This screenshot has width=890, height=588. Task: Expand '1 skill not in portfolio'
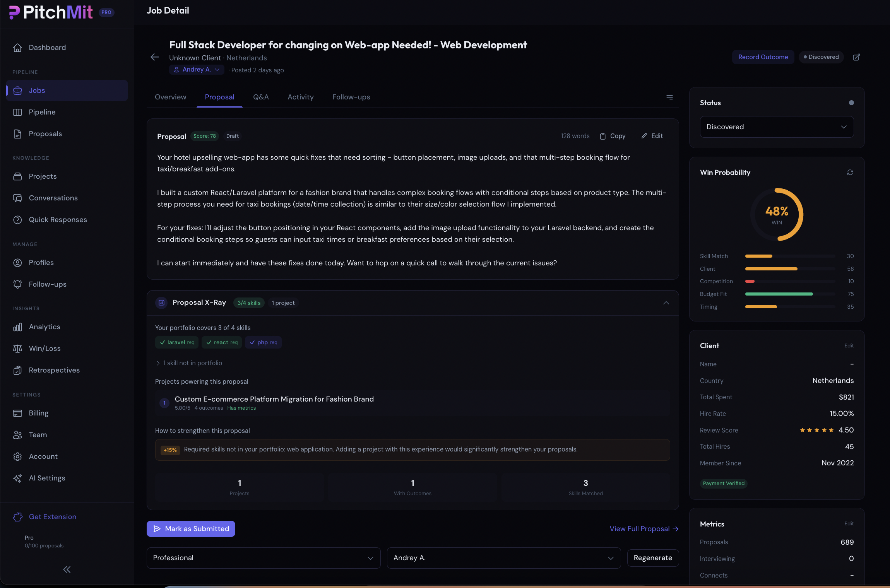click(x=189, y=363)
